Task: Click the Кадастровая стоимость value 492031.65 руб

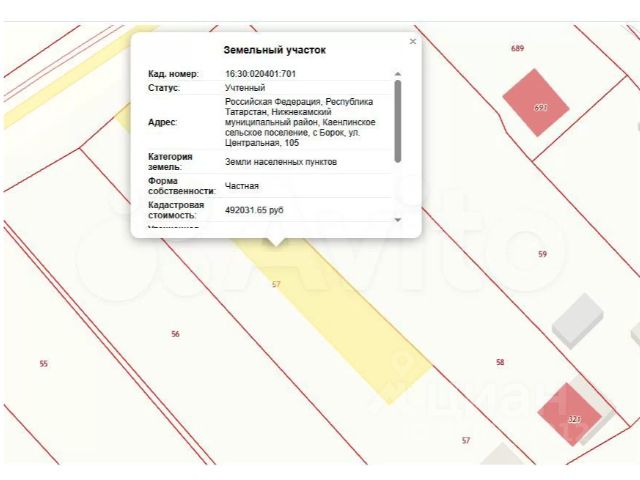Action: click(254, 210)
